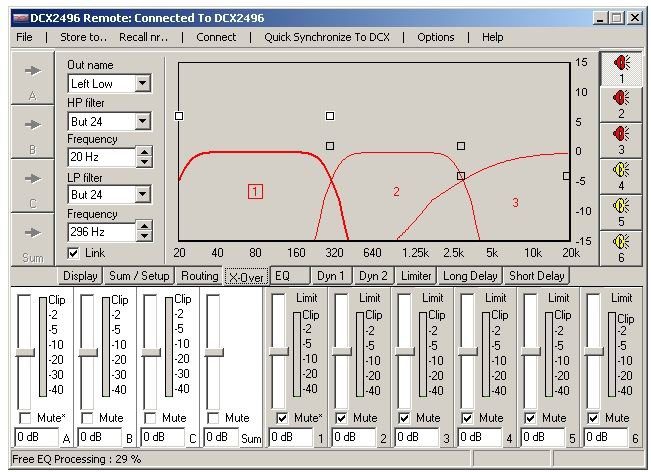The height and width of the screenshot is (472, 651).
Task: Open the Recall nr.. menu
Action: (x=144, y=37)
